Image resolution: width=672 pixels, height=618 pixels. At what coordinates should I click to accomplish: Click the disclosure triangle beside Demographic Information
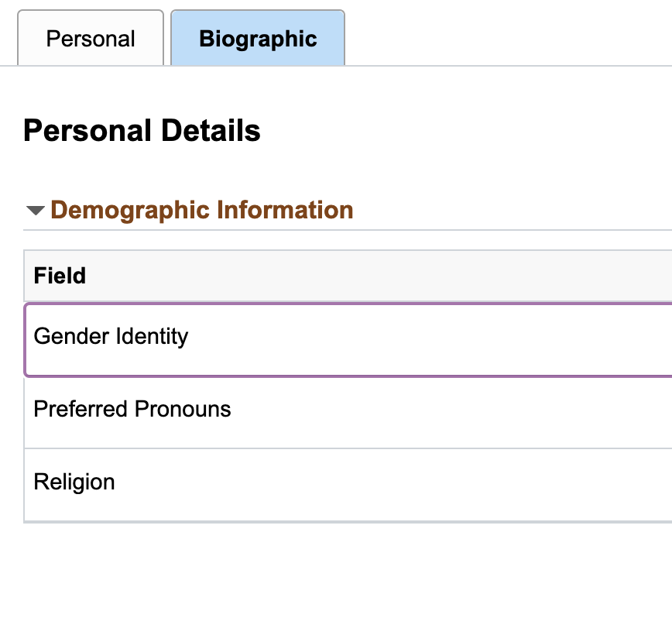pyautogui.click(x=35, y=209)
